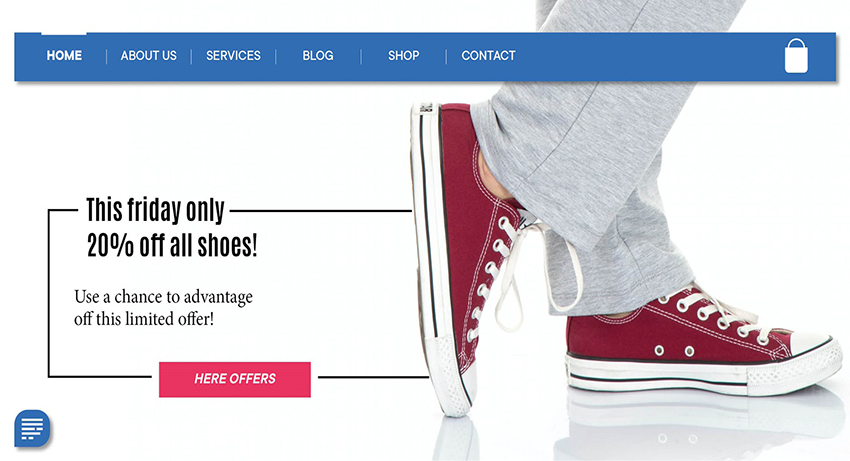Click the red HERE OFFERS button
The width and height of the screenshot is (850, 461).
[x=235, y=379]
